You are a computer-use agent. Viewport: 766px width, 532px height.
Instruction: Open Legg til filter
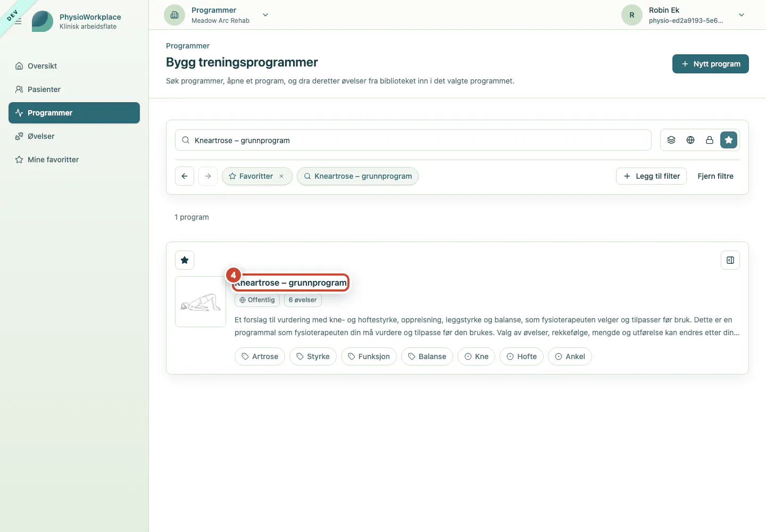tap(652, 176)
